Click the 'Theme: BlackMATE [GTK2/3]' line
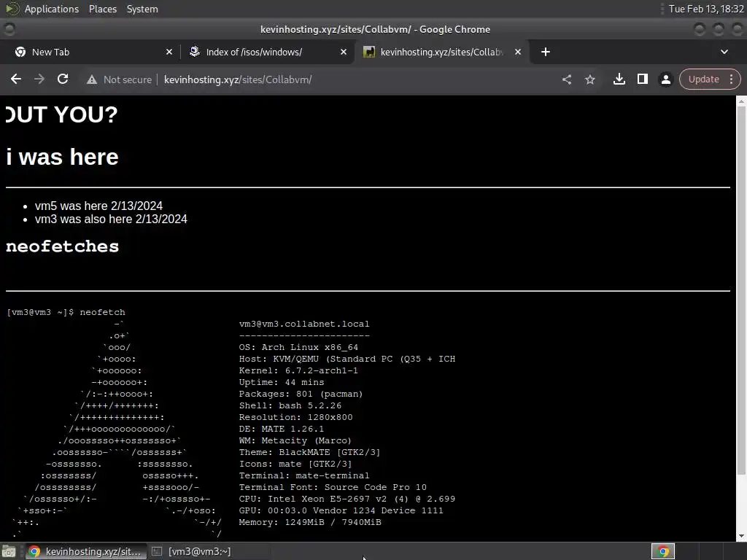 click(x=309, y=452)
